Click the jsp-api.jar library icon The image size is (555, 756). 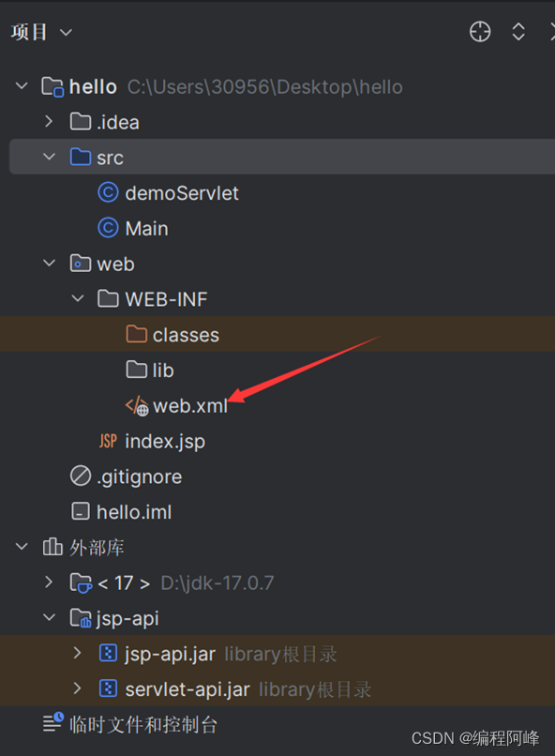pyautogui.click(x=108, y=654)
